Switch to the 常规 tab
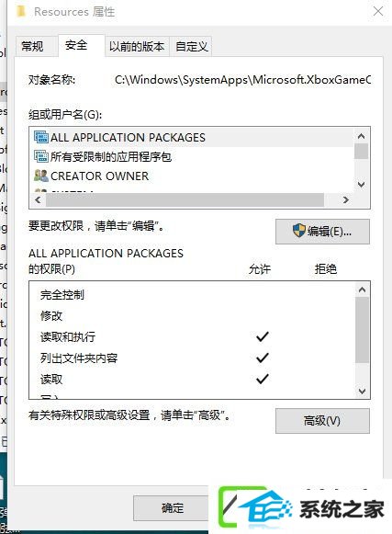The width and height of the screenshot is (392, 534). point(33,46)
